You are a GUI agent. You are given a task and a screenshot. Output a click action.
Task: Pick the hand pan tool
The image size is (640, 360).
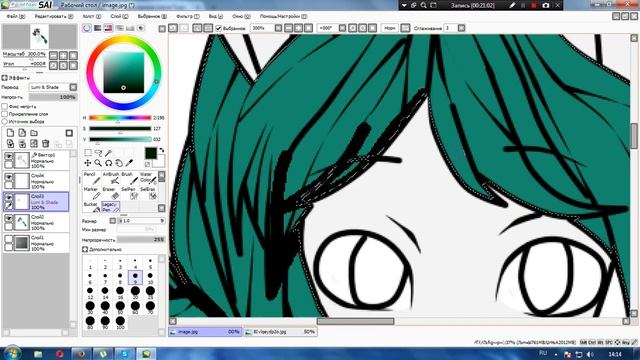119,163
